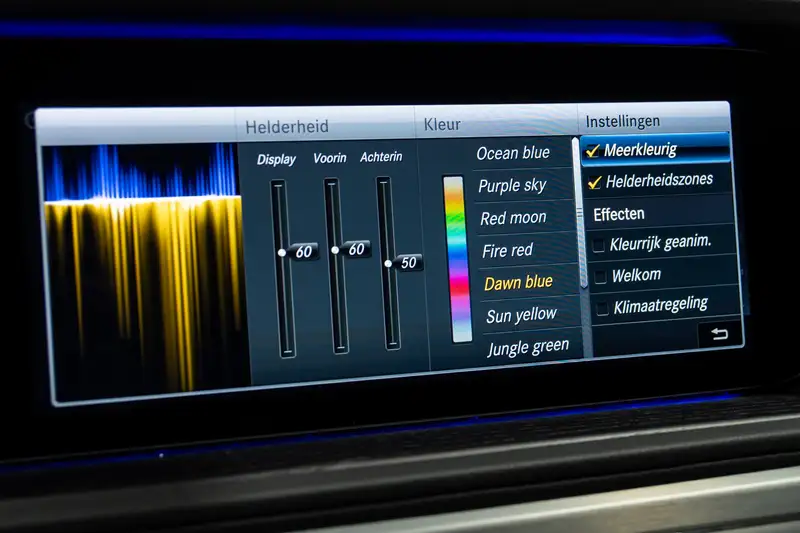Click the Display brightness slider handle
Image resolution: width=800 pixels, height=533 pixels.
tap(282, 253)
